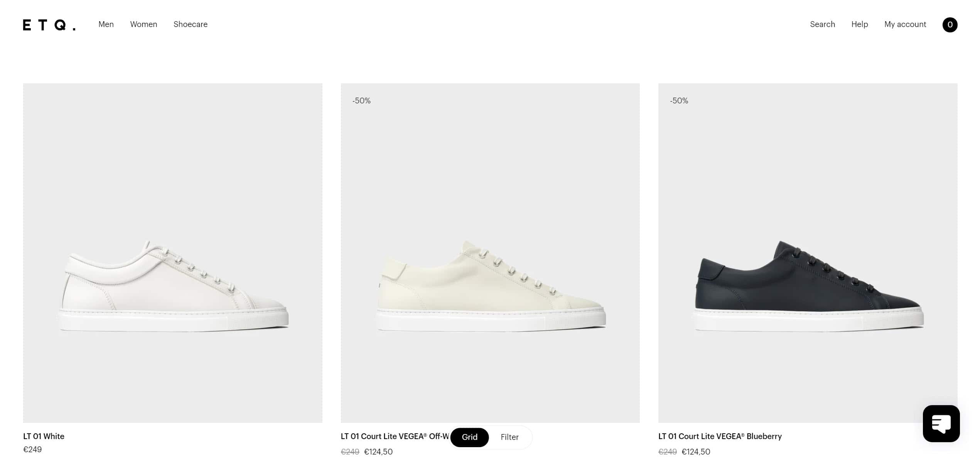Click the -50% badge on Off-White sneaker
The width and height of the screenshot is (980, 463).
pos(361,101)
